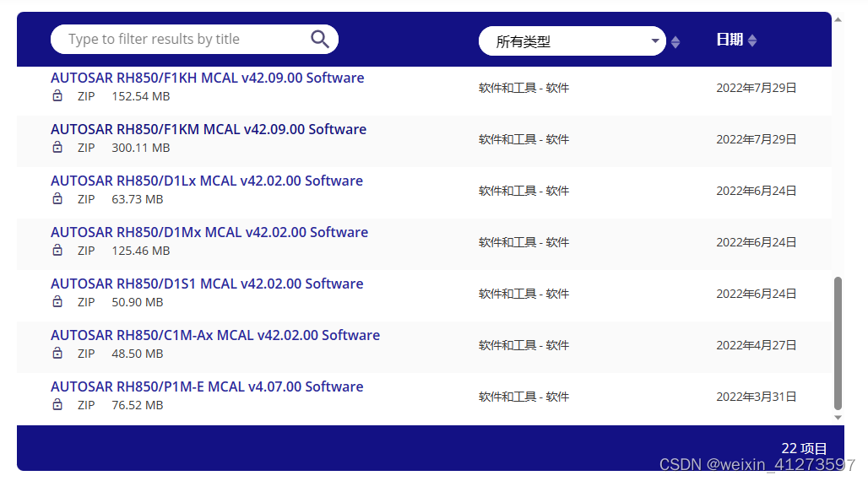Viewport: 868px width, 481px height.
Task: Click the 22 项目 item count
Action: (x=804, y=448)
